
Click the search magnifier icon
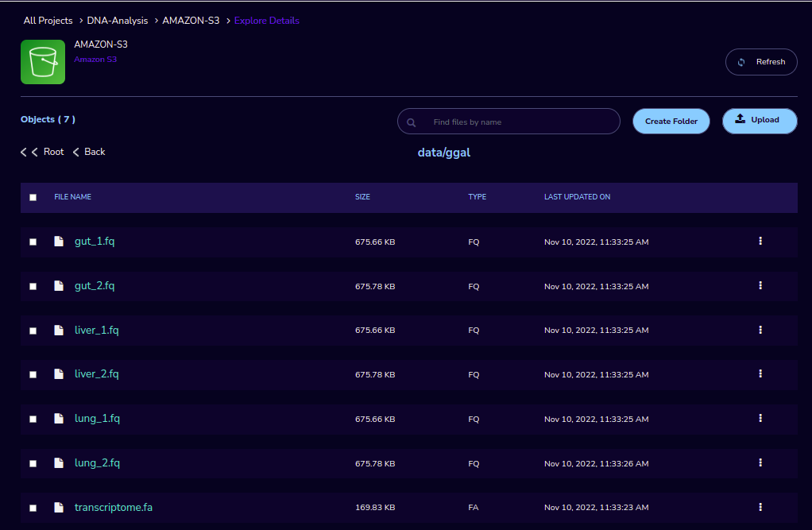click(412, 122)
